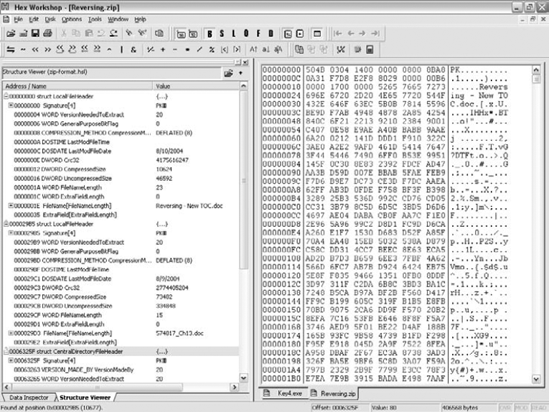Screen dimensions: 549x412
Task: Apply the XOR (^) operation icon
Action: (109, 50)
